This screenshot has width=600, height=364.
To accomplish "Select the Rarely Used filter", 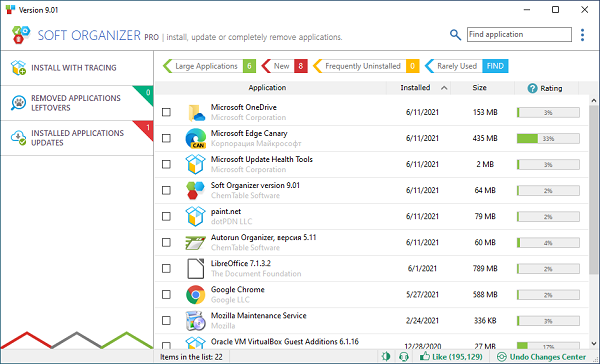I will click(466, 66).
